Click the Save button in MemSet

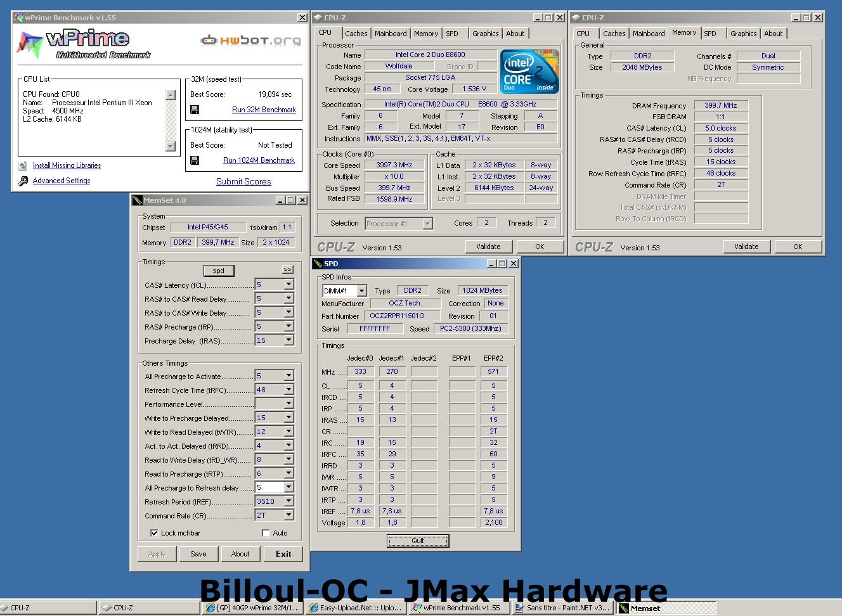click(198, 554)
